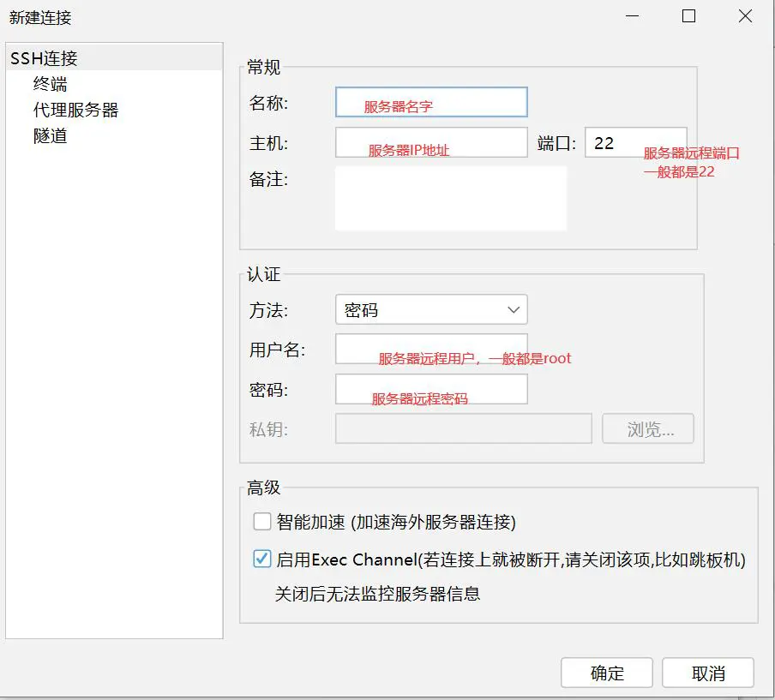
Task: Close the 新建连接 dialog window
Action: coord(745,16)
